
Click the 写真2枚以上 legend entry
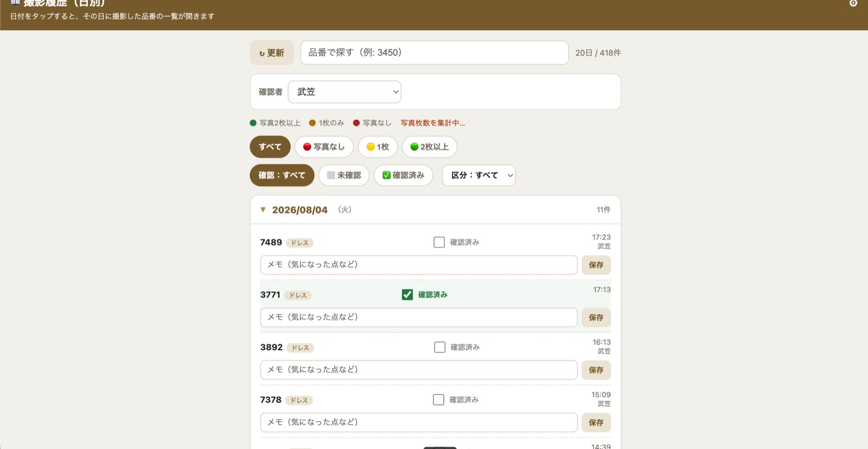(275, 123)
